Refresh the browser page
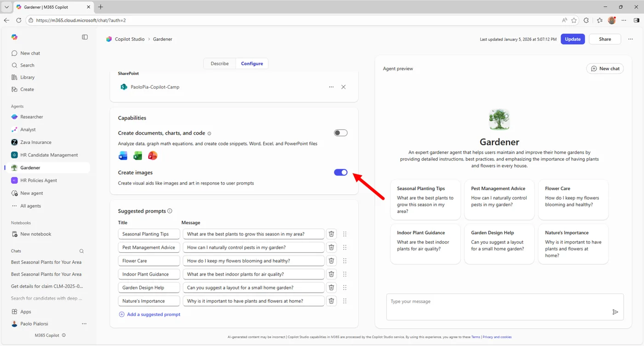644x346 pixels. [19, 20]
